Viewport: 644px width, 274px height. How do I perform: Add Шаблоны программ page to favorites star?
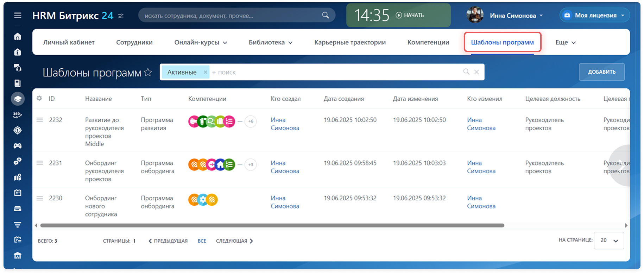click(148, 72)
